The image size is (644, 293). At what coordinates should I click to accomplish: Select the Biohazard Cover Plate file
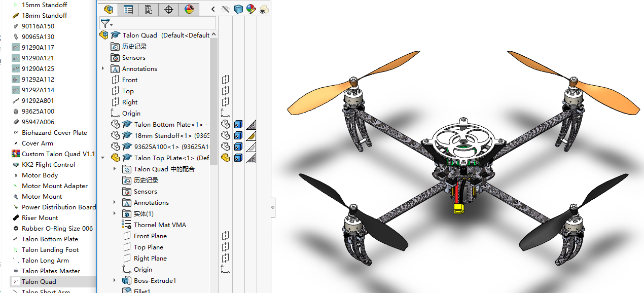[54, 132]
